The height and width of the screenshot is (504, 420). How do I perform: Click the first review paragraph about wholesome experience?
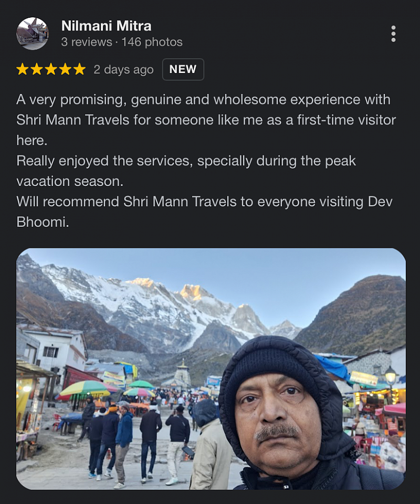click(x=206, y=120)
